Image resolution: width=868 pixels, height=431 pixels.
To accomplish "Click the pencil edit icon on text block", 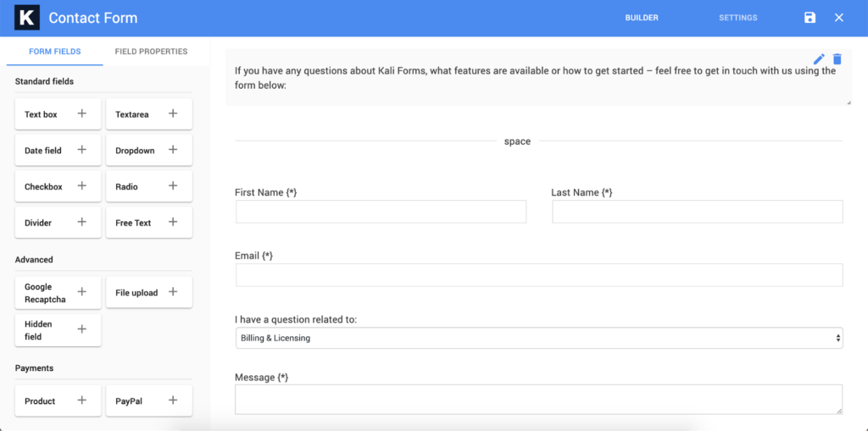I will point(820,58).
